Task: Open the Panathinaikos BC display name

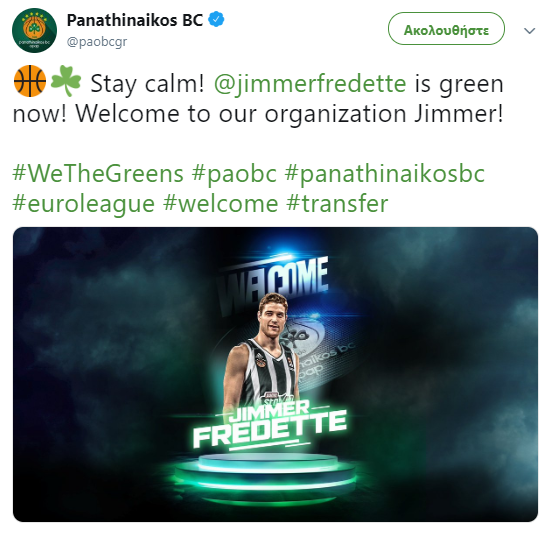Action: coord(135,20)
